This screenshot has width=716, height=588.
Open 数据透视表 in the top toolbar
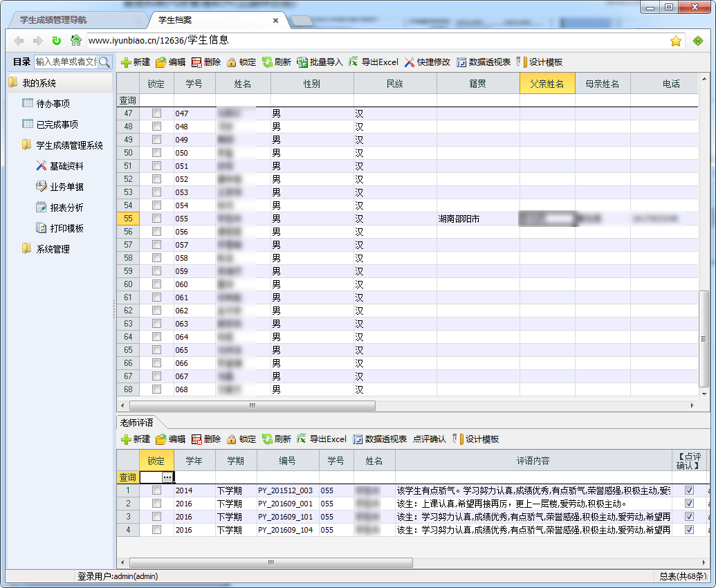(x=483, y=62)
